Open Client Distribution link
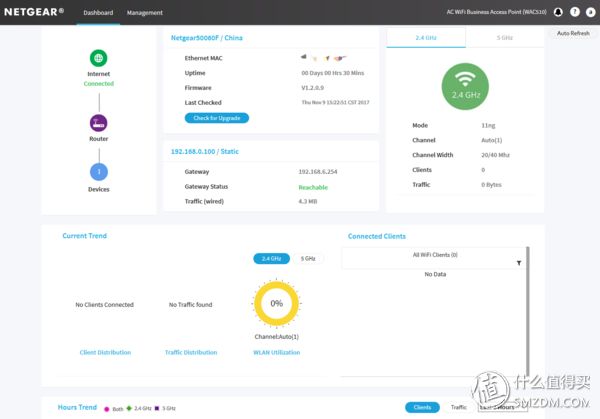 click(105, 352)
